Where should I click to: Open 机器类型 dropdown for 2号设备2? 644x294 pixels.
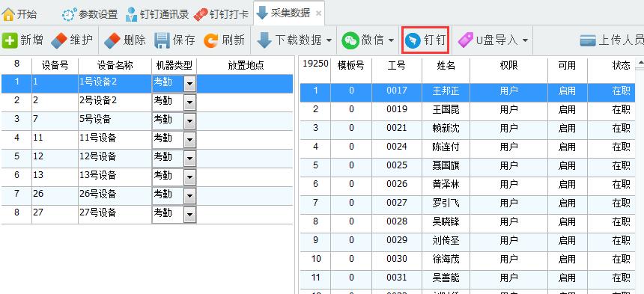tap(189, 102)
